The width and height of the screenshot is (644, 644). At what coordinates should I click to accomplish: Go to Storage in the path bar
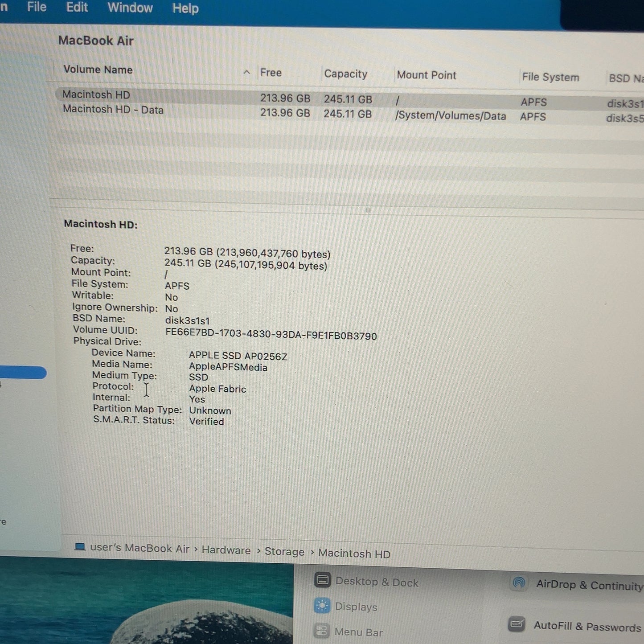(284, 552)
